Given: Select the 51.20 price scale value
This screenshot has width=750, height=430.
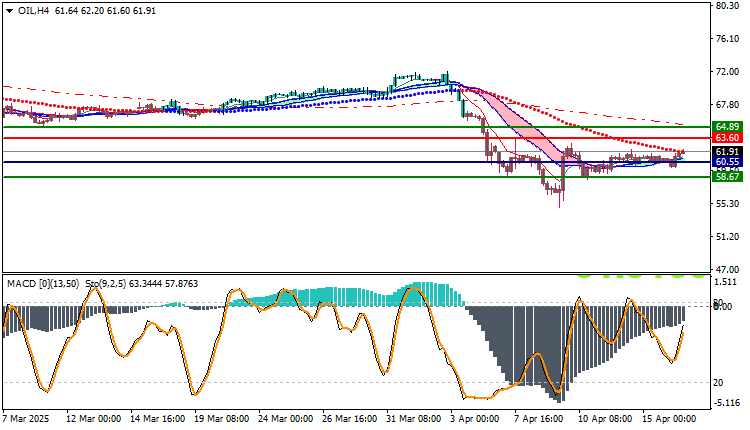Looking at the screenshot, I should pyautogui.click(x=727, y=237).
